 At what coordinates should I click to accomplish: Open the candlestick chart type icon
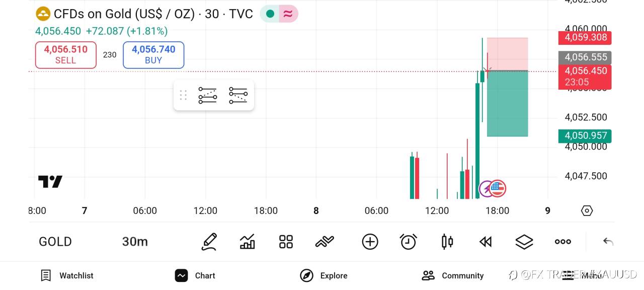(447, 242)
